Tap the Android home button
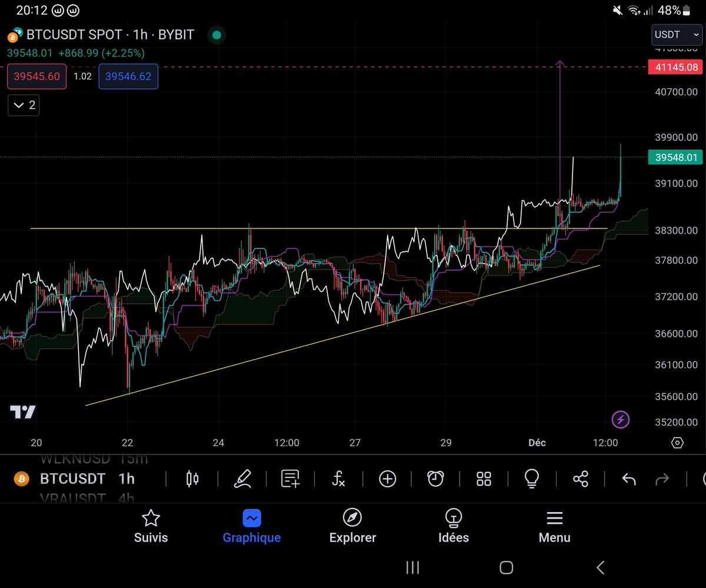The image size is (706, 588). [506, 567]
